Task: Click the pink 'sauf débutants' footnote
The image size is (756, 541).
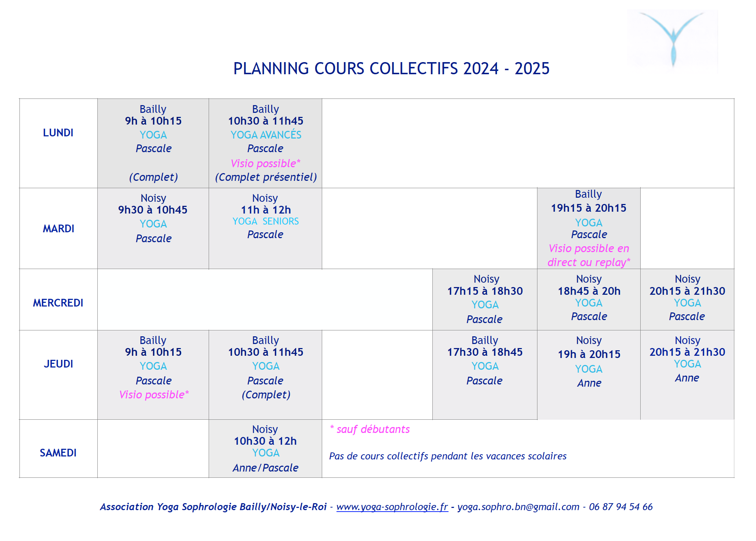Action: [x=370, y=429]
